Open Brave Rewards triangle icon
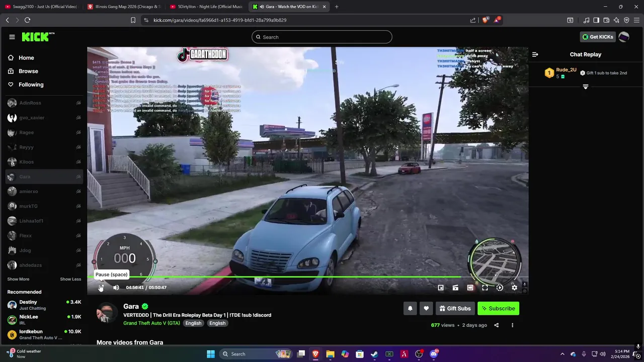This screenshot has width=644, height=362. (x=498, y=20)
